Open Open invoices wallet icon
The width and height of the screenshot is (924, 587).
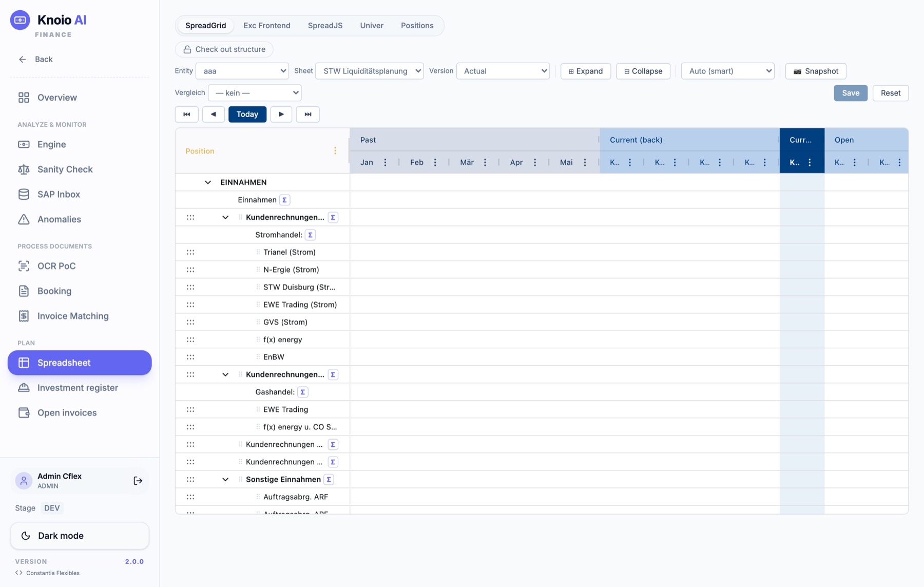[24, 413]
